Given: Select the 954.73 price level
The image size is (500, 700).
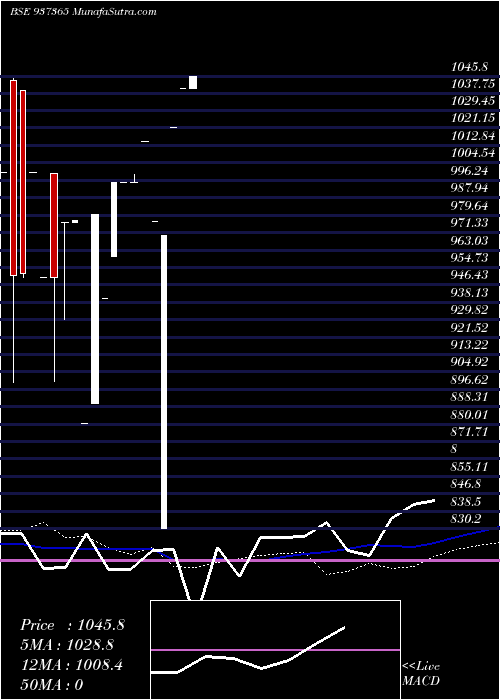Looking at the screenshot, I should tap(469, 258).
